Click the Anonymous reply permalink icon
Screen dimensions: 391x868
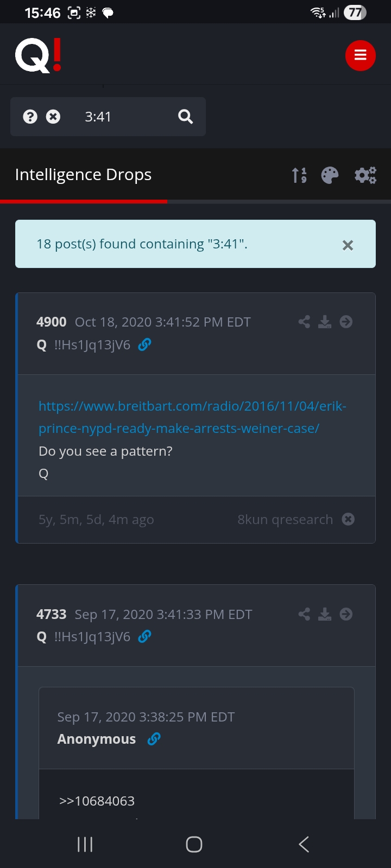(x=154, y=739)
